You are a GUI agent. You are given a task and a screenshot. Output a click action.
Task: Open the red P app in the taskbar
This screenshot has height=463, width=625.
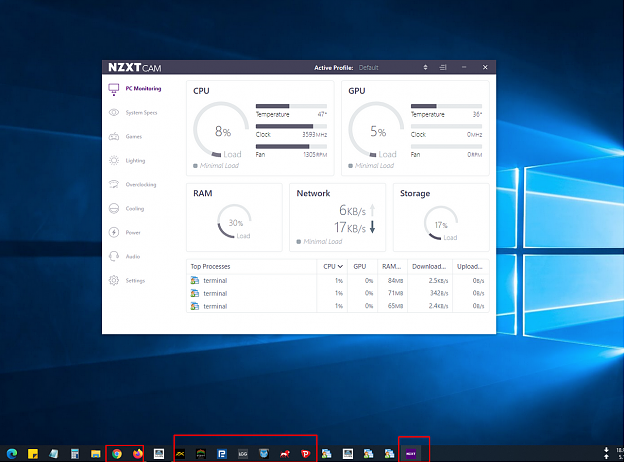(x=306, y=453)
